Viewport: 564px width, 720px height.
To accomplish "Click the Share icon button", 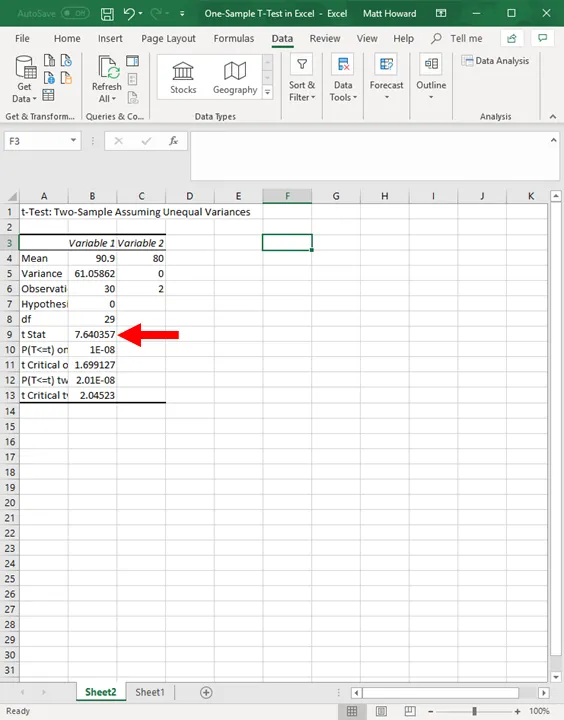I will pos(512,38).
